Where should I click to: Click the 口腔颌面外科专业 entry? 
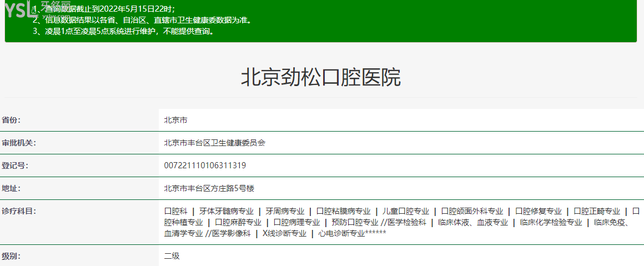[x=472, y=212]
